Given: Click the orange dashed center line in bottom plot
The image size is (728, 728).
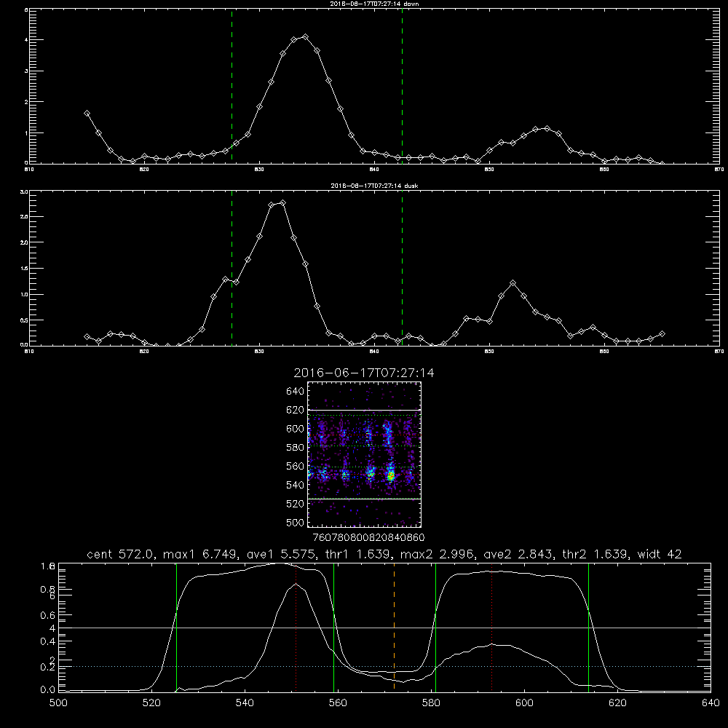Looking at the screenshot, I should [394, 627].
